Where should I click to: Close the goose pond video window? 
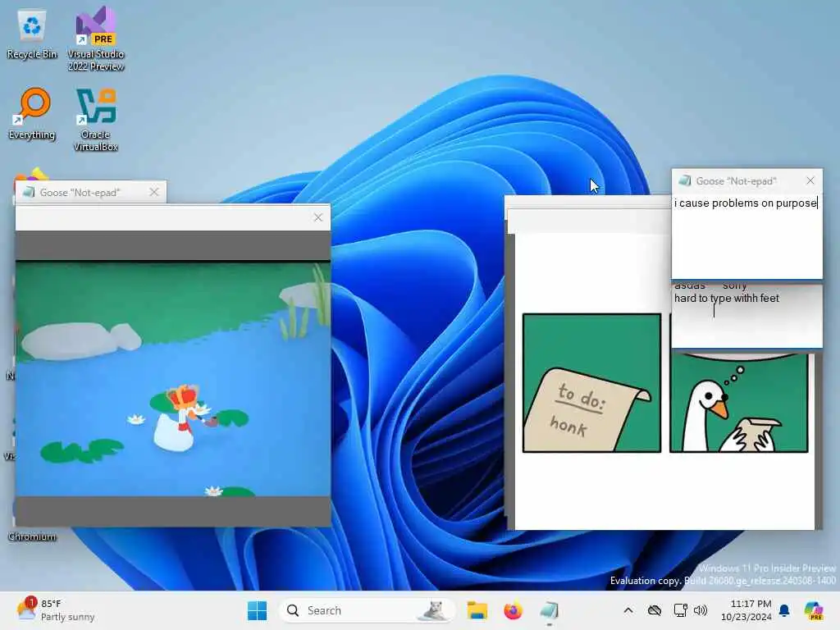click(318, 217)
